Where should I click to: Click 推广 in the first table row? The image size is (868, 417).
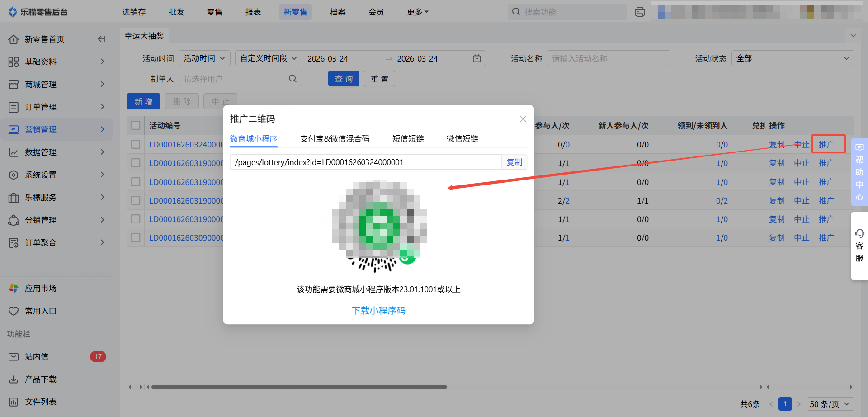tap(826, 144)
